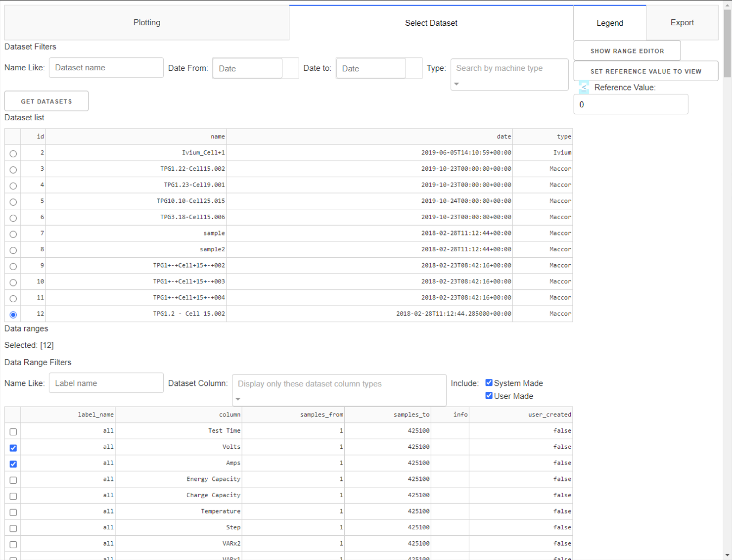Click the 'type' dataset column header

[x=543, y=137]
